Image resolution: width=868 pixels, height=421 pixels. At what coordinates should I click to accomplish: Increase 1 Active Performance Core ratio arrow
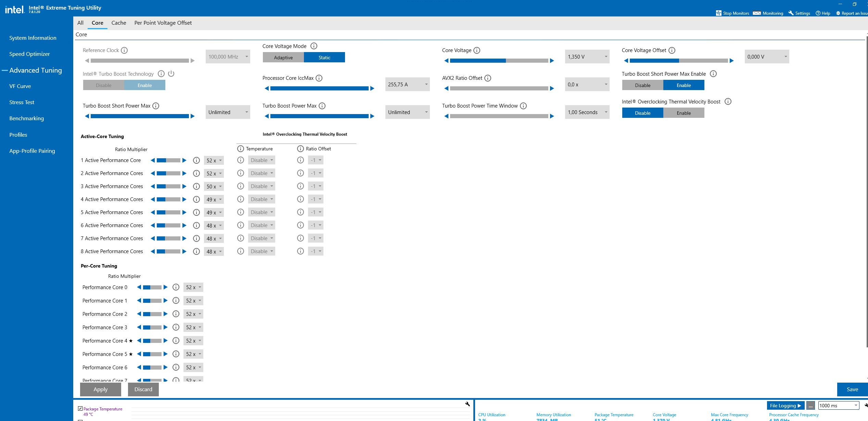pyautogui.click(x=184, y=160)
